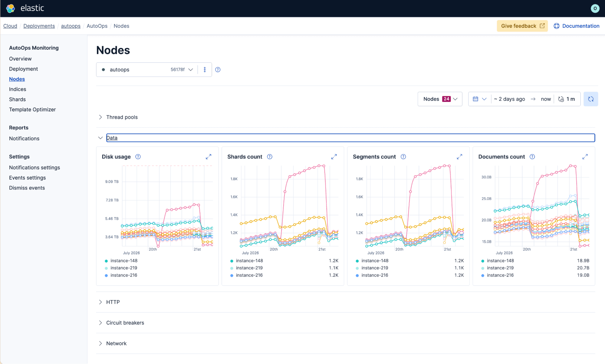
Task: Click the auto-refresh interval 1 m control
Action: pyautogui.click(x=567, y=99)
